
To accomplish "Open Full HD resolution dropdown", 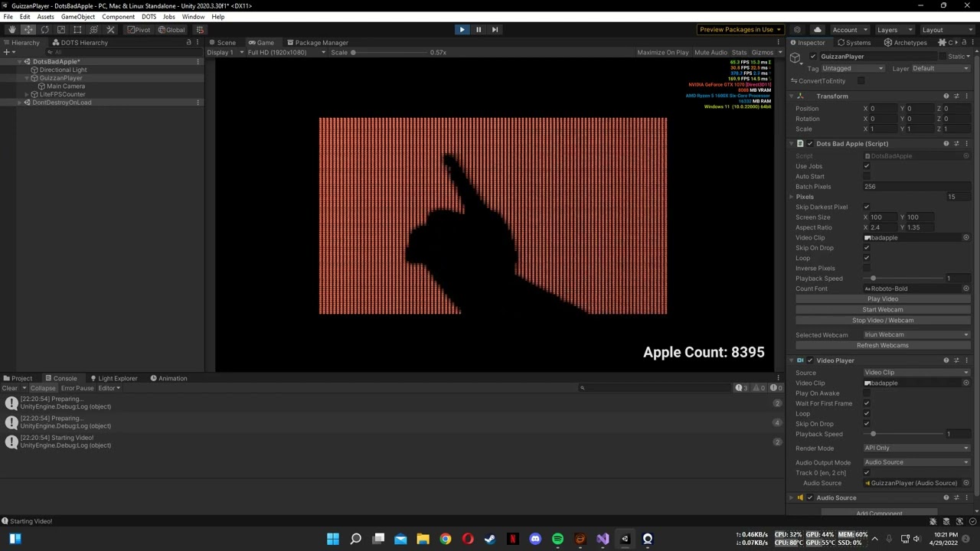I will pyautogui.click(x=286, y=53).
